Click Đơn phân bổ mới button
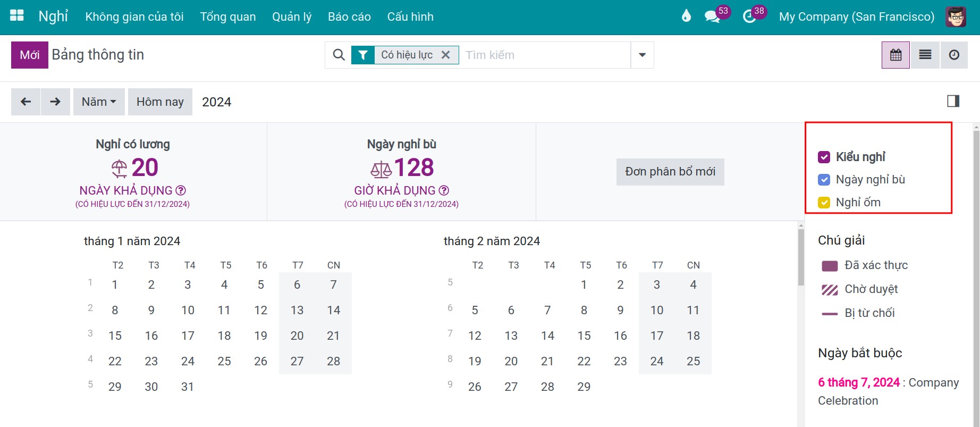Viewport: 980px width, 427px height. point(670,172)
